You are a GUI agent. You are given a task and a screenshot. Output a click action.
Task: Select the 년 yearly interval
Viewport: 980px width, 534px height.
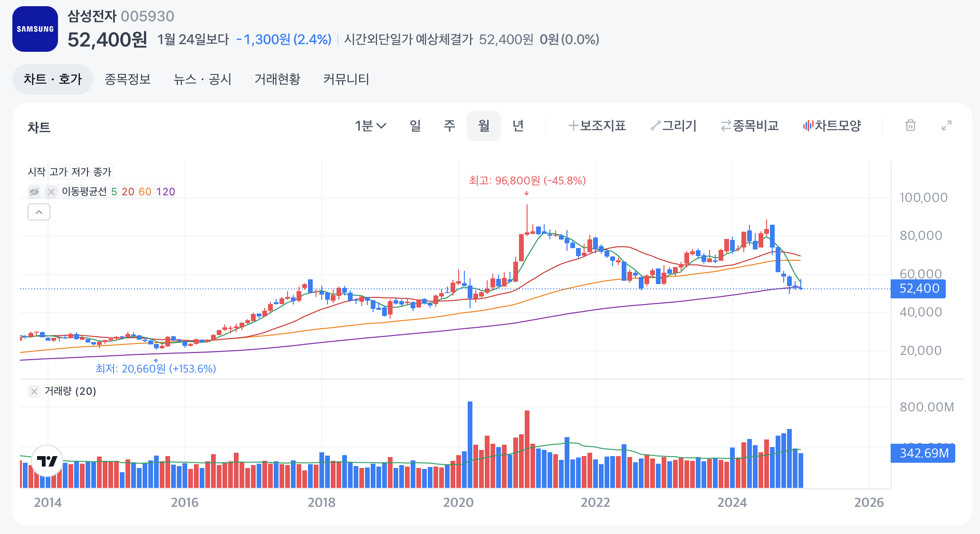(518, 126)
